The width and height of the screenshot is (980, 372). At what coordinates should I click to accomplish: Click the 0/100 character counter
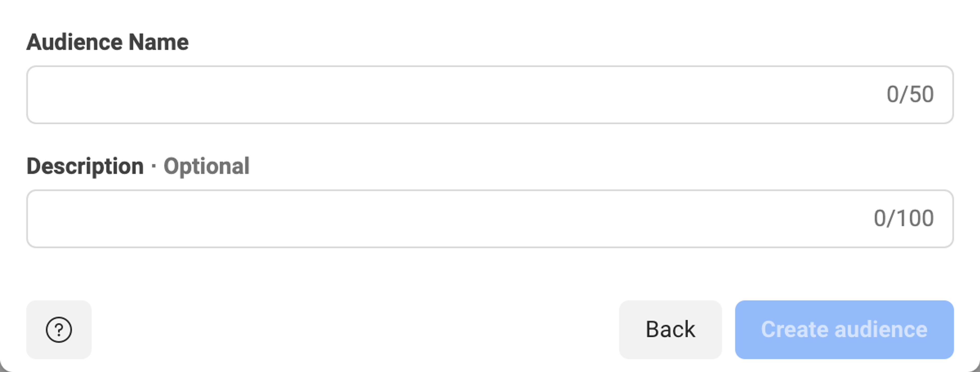(x=903, y=218)
